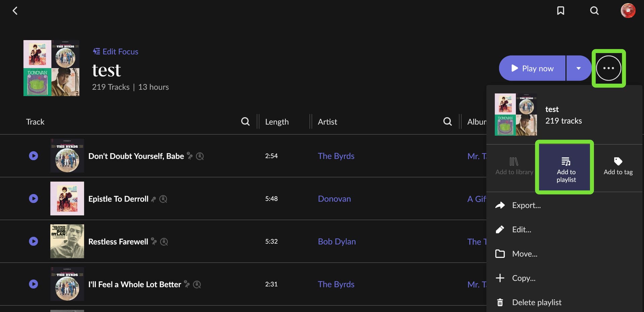Open Bob Dylan artist link

tap(337, 241)
